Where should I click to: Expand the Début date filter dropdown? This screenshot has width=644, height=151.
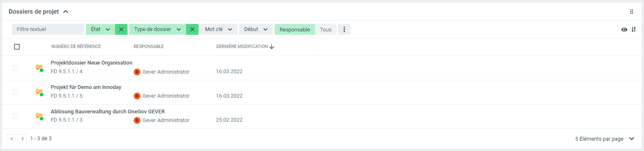point(256,29)
